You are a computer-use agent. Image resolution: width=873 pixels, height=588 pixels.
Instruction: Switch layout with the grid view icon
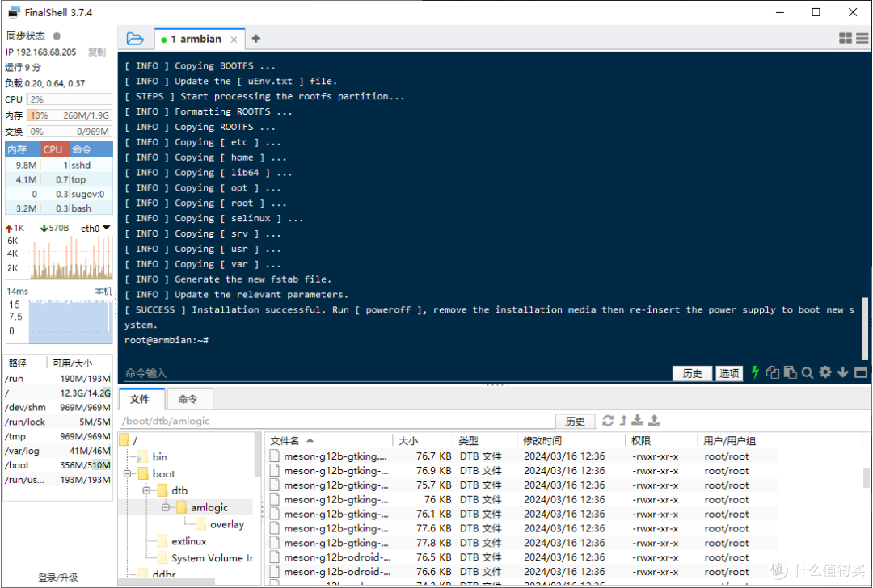point(846,38)
